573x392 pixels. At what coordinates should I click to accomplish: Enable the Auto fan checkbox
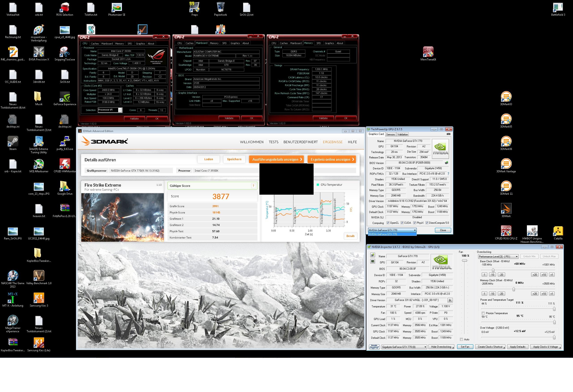pyautogui.click(x=461, y=339)
